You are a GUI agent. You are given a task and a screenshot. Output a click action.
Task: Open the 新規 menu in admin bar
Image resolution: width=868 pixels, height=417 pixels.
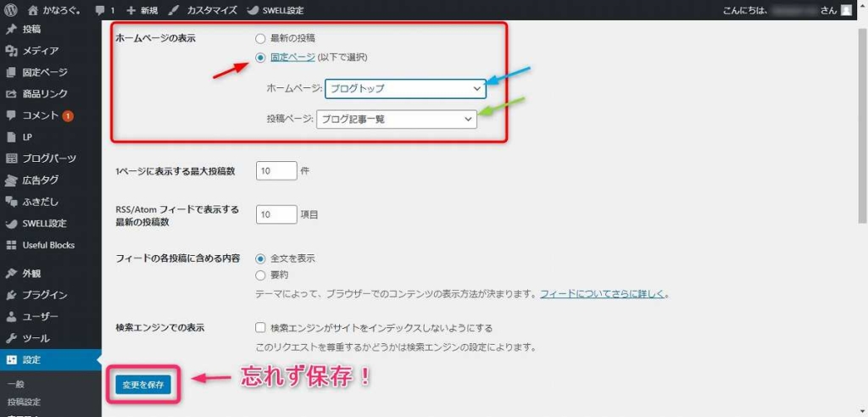pos(142,10)
